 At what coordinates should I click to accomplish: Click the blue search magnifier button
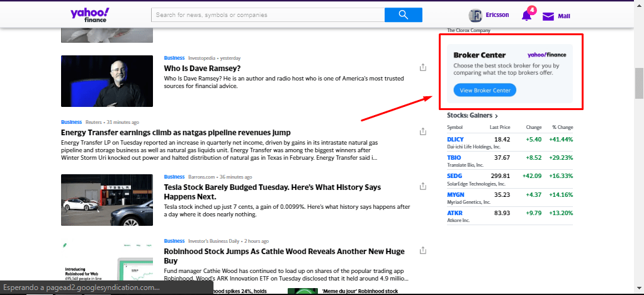point(404,14)
